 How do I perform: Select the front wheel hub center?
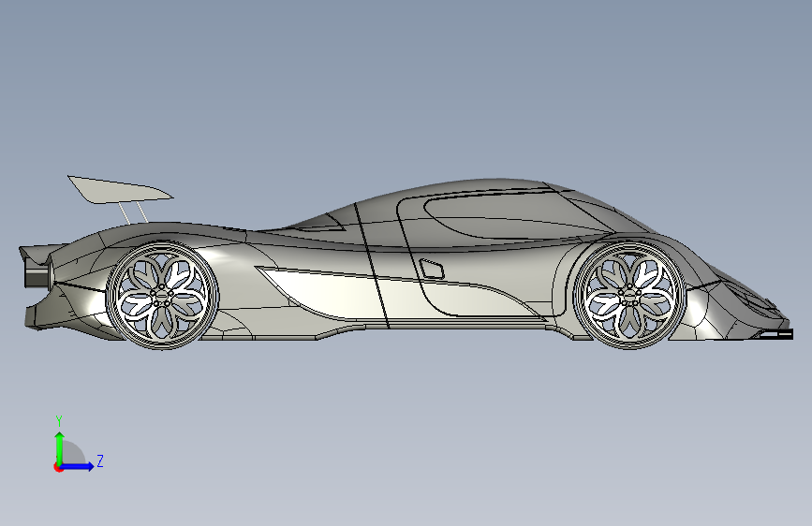(629, 296)
